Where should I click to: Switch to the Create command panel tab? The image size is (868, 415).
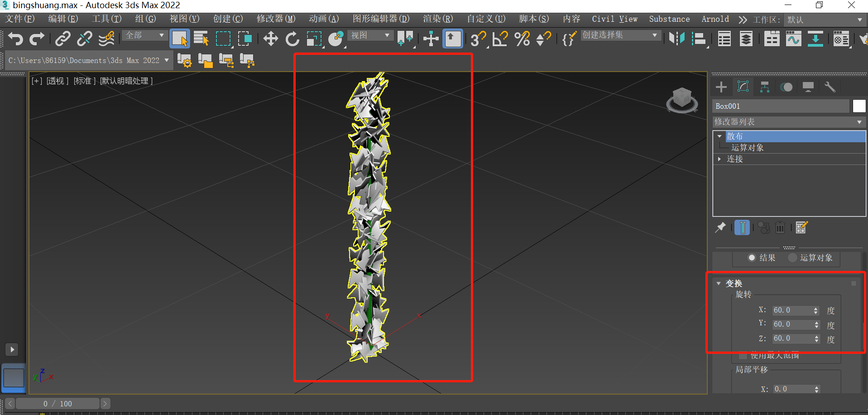point(721,87)
